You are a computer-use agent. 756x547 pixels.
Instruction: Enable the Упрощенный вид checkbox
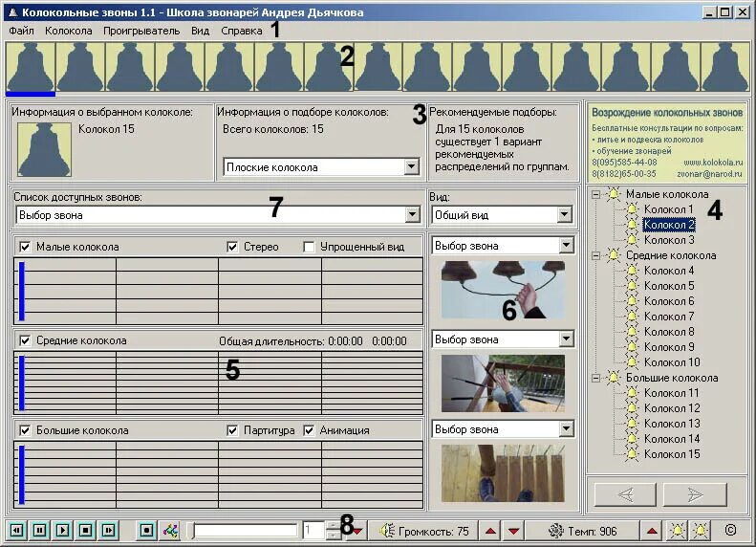(309, 247)
